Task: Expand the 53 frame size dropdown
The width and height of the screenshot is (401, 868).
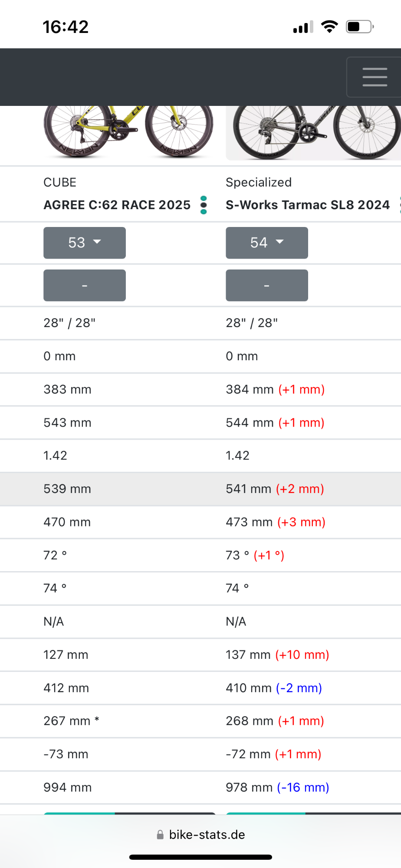Action: (x=85, y=243)
